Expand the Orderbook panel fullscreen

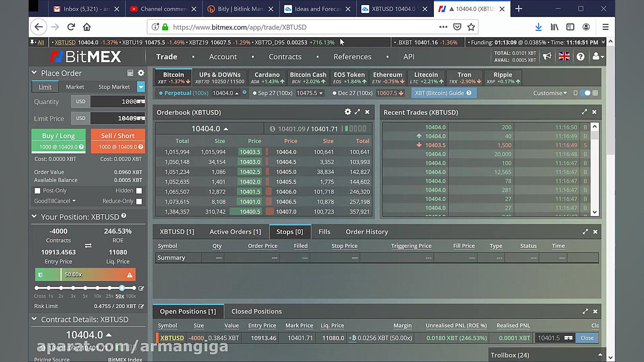357,112
